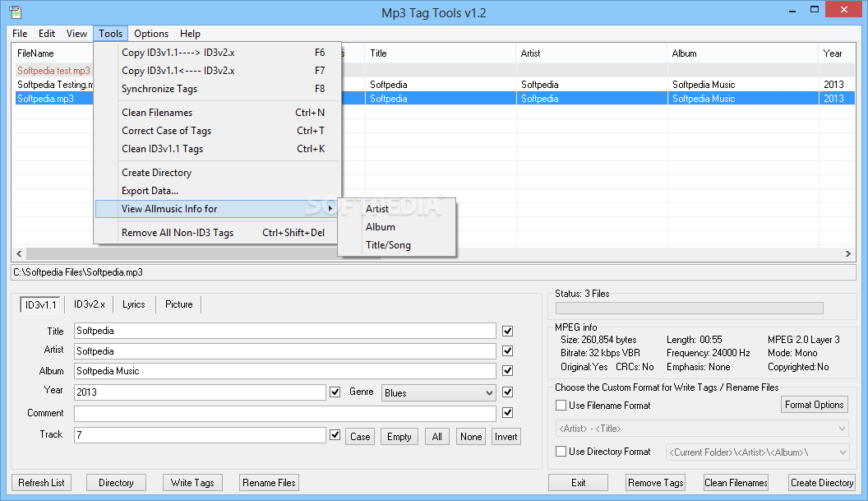
Task: Sort by the Album column header
Action: [742, 53]
